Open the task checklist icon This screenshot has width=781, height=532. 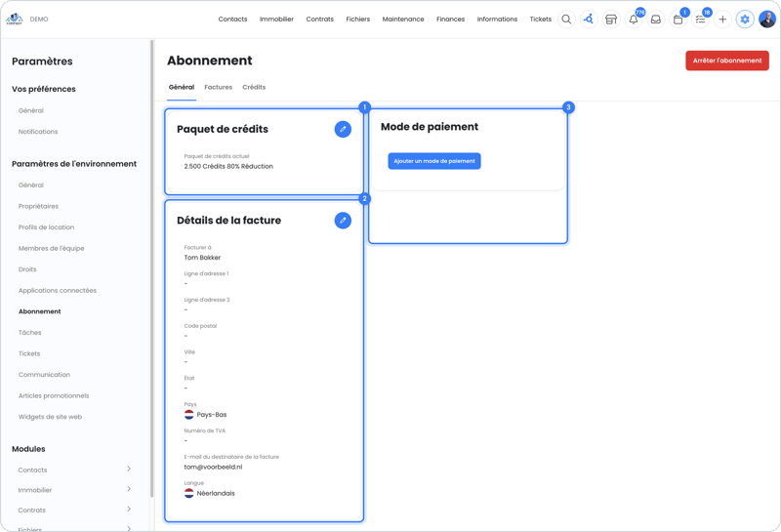[700, 20]
